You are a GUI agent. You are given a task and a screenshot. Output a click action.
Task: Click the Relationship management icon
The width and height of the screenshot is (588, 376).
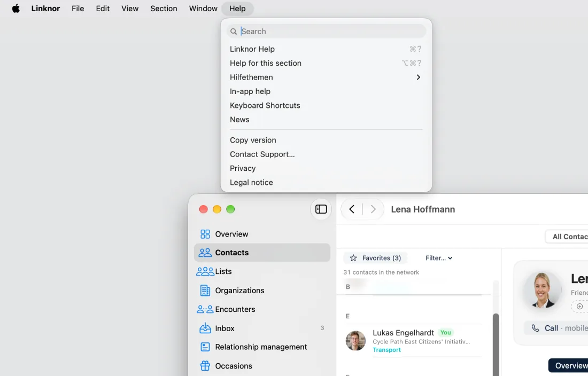pos(205,347)
